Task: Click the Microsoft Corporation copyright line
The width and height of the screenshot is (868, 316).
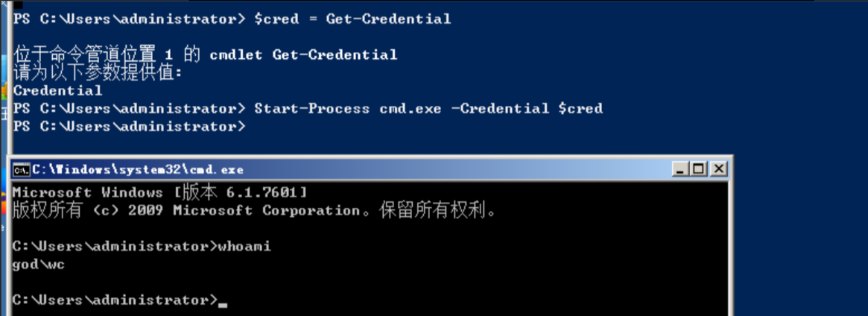Action: (x=253, y=211)
